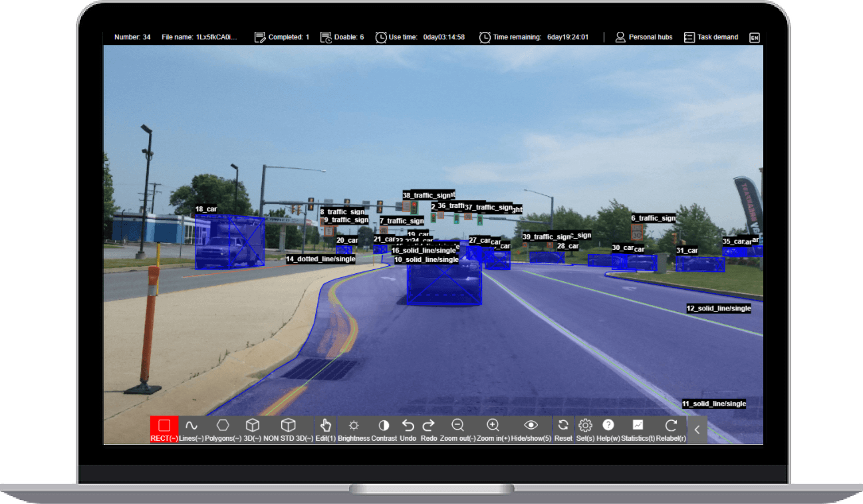Open Personal hubs menu

pyautogui.click(x=644, y=37)
